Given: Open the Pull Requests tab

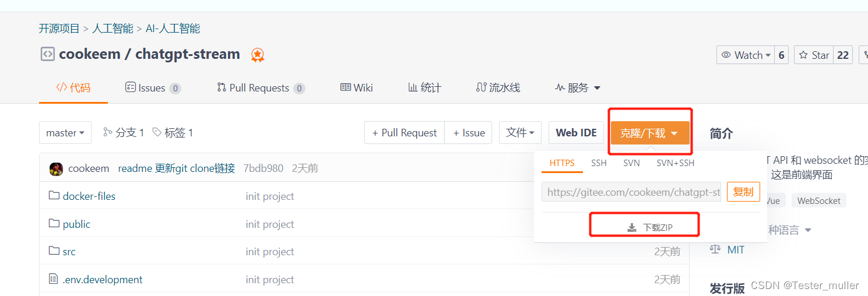Looking at the screenshot, I should tap(261, 88).
